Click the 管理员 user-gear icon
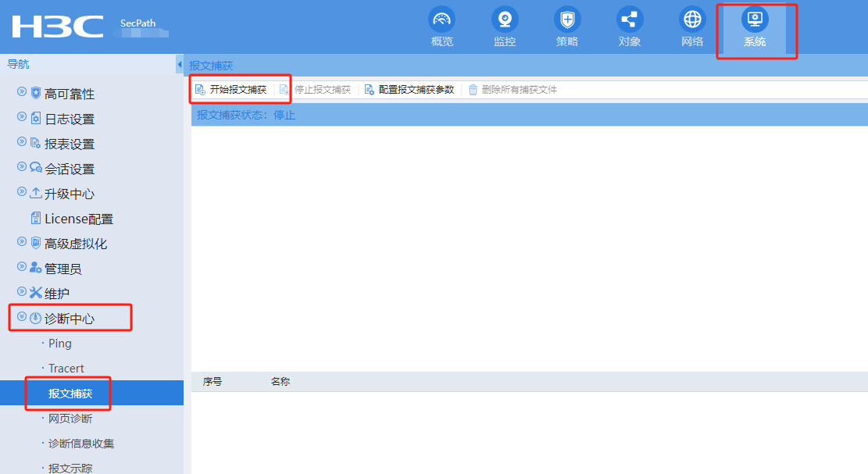The width and height of the screenshot is (868, 474). point(35,268)
